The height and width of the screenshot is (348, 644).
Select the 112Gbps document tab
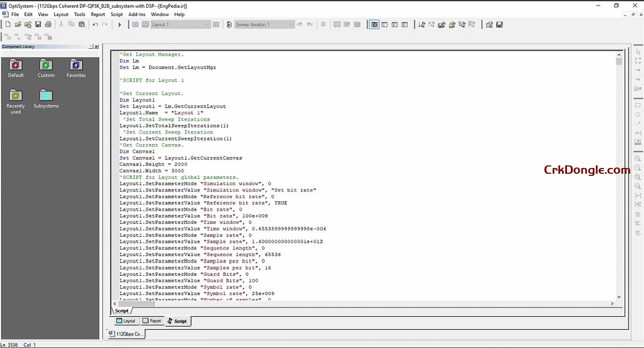[x=125, y=334]
